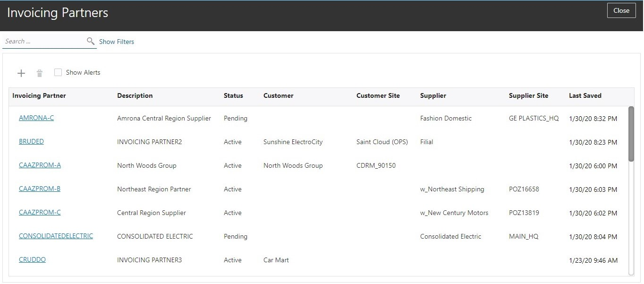This screenshot has height=284, width=644.
Task: Click the Last Saved column header
Action: pos(585,95)
